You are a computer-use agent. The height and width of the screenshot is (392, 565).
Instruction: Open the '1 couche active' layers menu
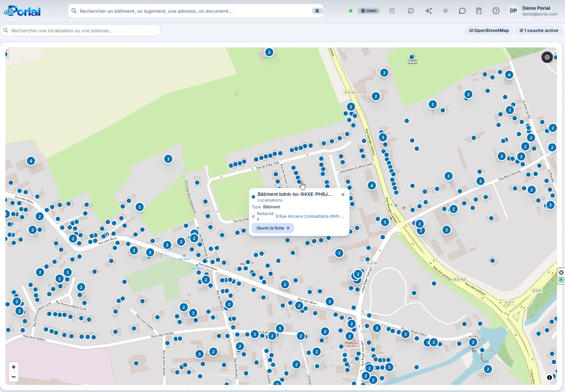pyautogui.click(x=539, y=30)
